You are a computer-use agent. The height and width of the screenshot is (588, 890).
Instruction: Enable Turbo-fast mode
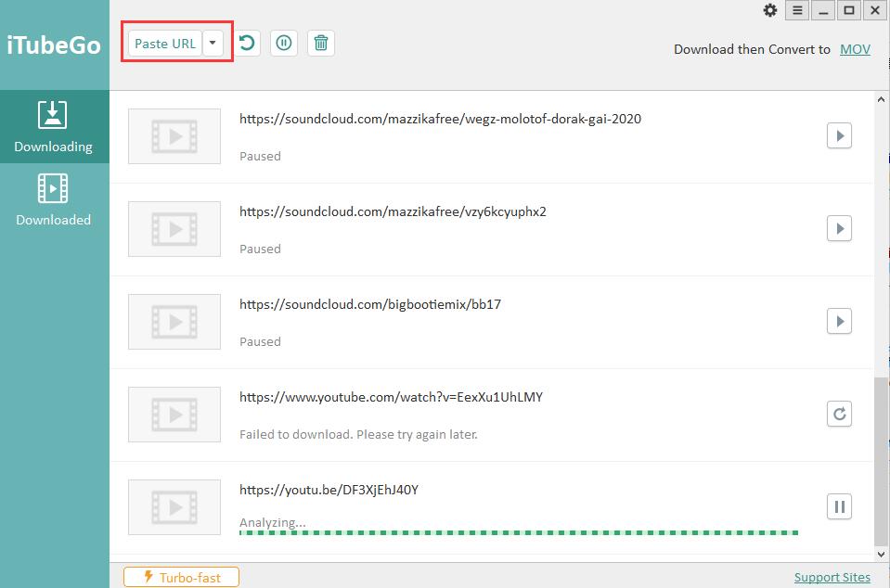click(181, 577)
